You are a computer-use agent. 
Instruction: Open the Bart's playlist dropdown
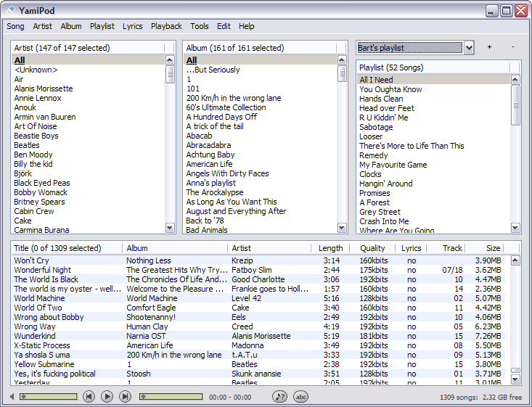(469, 48)
